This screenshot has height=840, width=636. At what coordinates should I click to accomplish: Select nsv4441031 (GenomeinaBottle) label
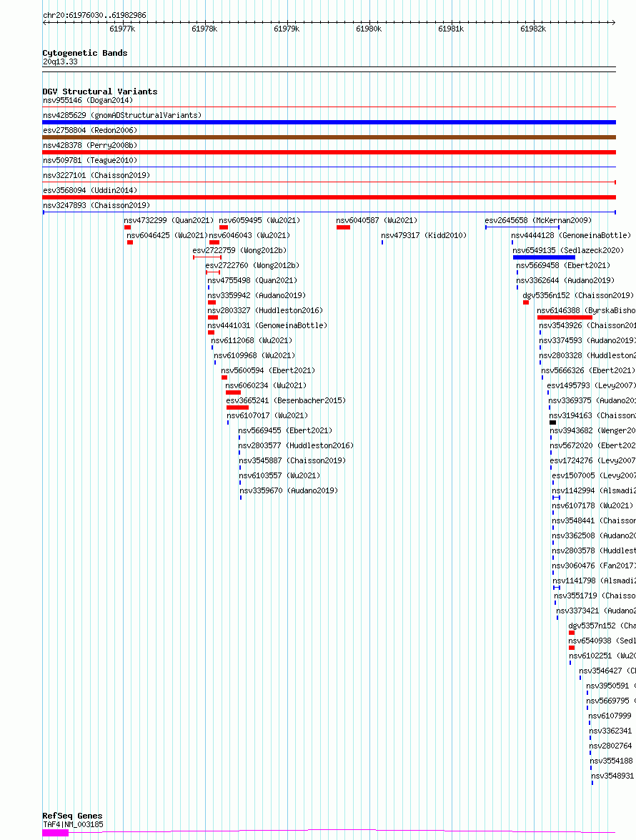pyautogui.click(x=267, y=325)
